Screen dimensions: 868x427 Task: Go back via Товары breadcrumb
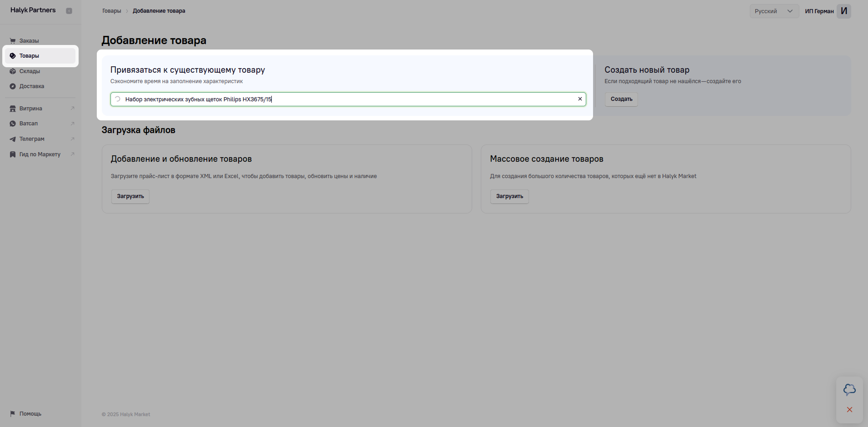[x=111, y=11]
